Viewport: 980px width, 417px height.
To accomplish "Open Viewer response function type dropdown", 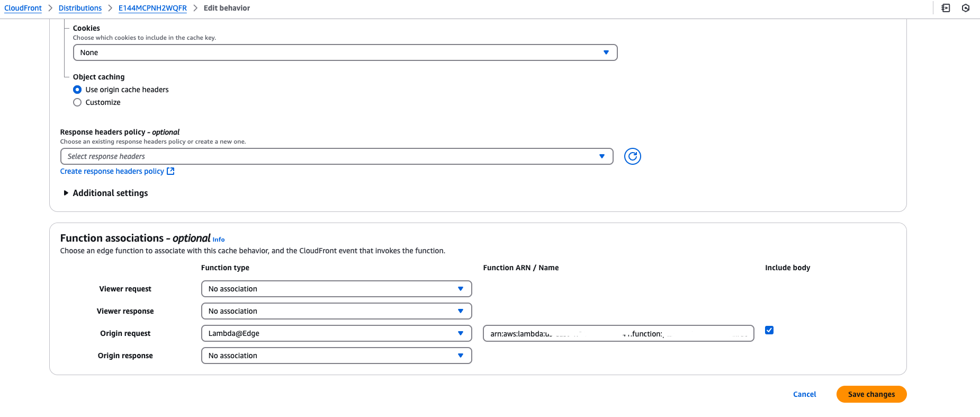I will (x=336, y=311).
